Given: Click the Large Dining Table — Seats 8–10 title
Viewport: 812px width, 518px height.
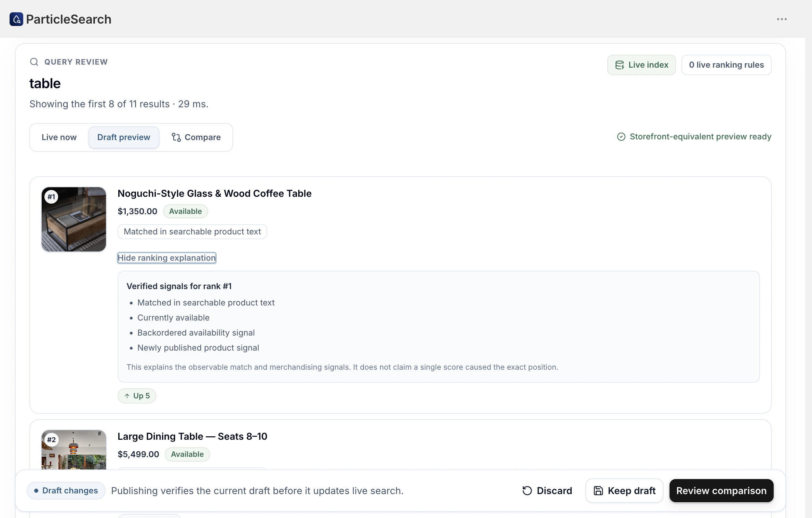Looking at the screenshot, I should pos(192,436).
